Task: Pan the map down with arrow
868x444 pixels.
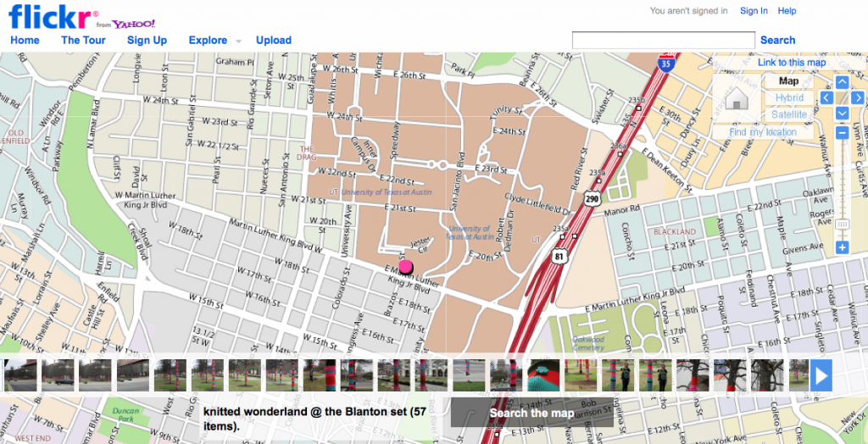Action: coord(842,114)
